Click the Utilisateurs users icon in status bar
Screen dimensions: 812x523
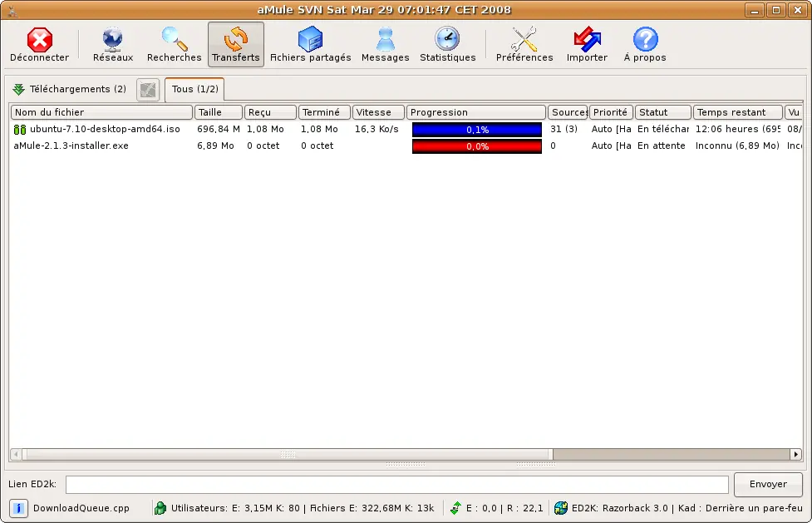point(160,509)
